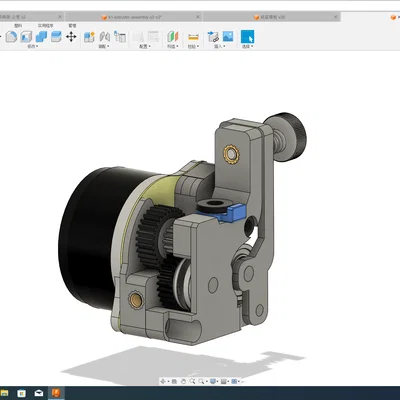Screen dimensions: 400x400
Task: Expand the 检验 (Inspect) dropdown
Action: pyautogui.click(x=193, y=46)
